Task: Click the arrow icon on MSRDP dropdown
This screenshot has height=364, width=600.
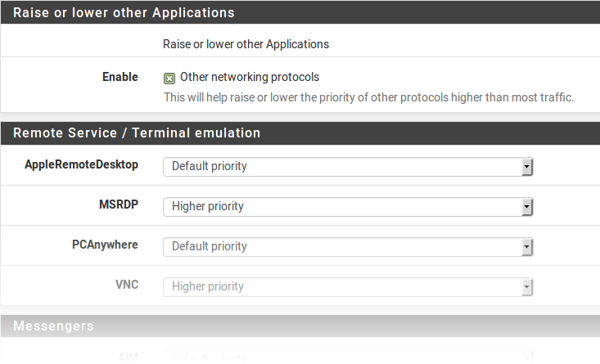Action: [527, 207]
